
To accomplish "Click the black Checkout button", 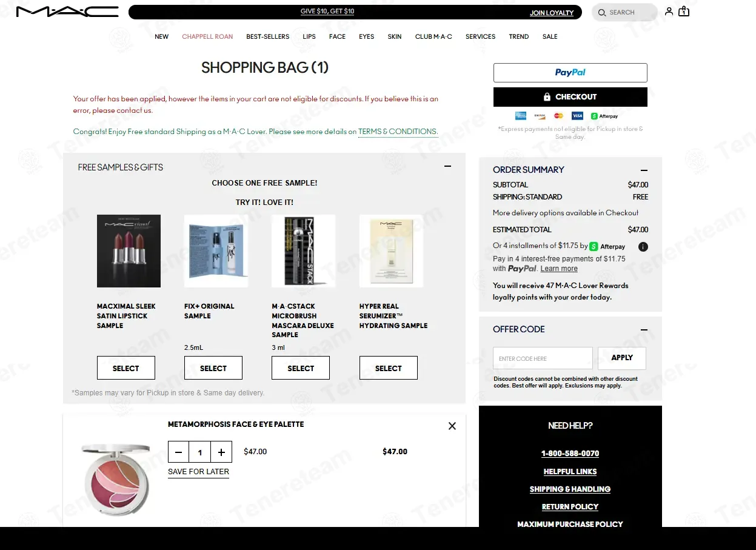I will 570,97.
